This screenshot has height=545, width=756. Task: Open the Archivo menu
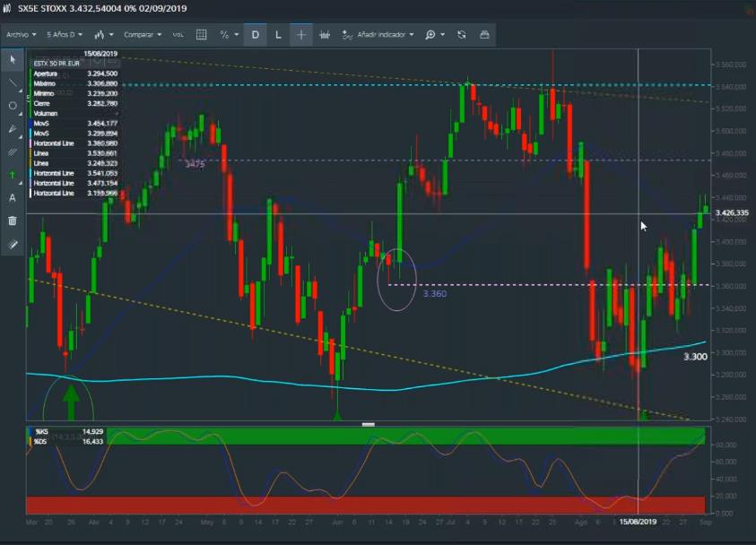(22, 35)
